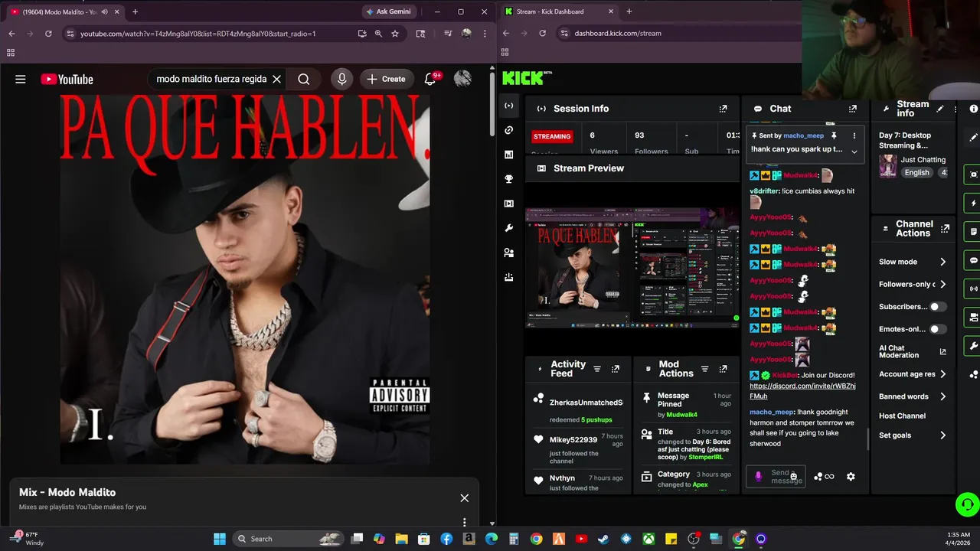
Task: Pop out the Session Info panel
Action: 723,109
